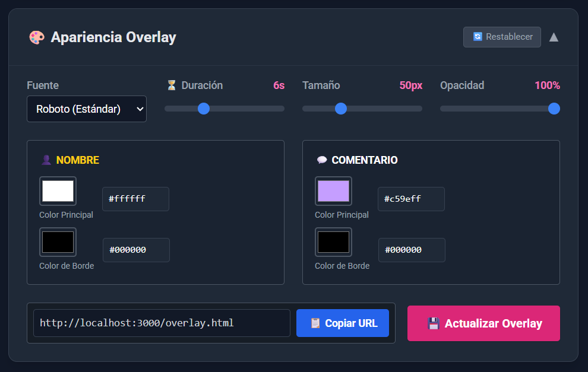Viewport: 588px width, 372px height.
Task: Collapse the Apariencia Overlay panel with the triangle
Action: [554, 37]
